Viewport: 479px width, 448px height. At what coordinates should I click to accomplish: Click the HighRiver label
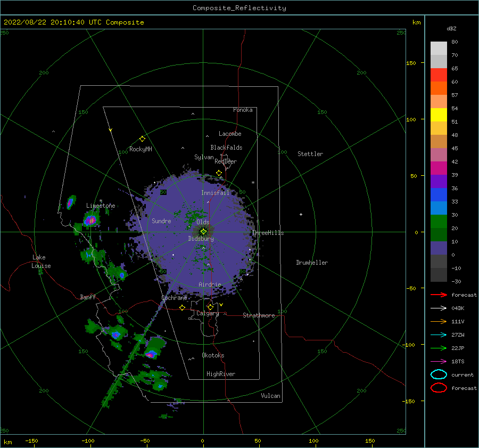point(221,374)
